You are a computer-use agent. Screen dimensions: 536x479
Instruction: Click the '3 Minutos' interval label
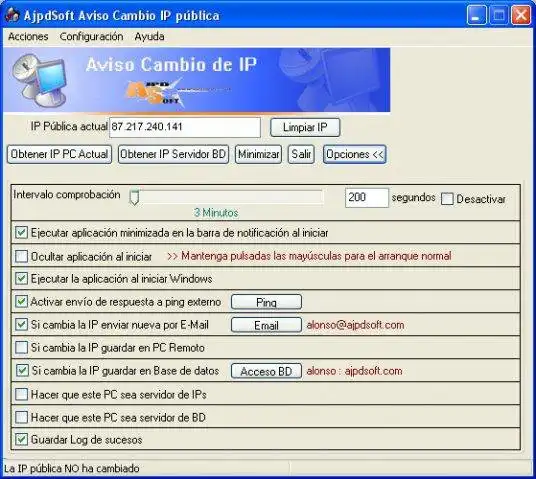216,213
